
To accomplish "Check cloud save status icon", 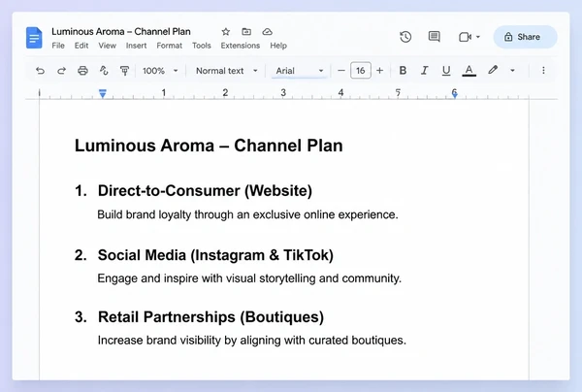I will click(268, 32).
